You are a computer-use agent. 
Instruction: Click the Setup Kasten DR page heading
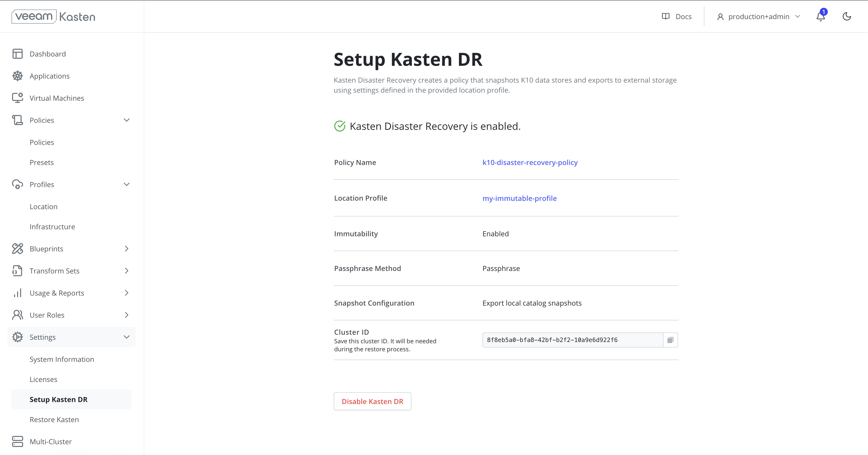pyautogui.click(x=408, y=60)
